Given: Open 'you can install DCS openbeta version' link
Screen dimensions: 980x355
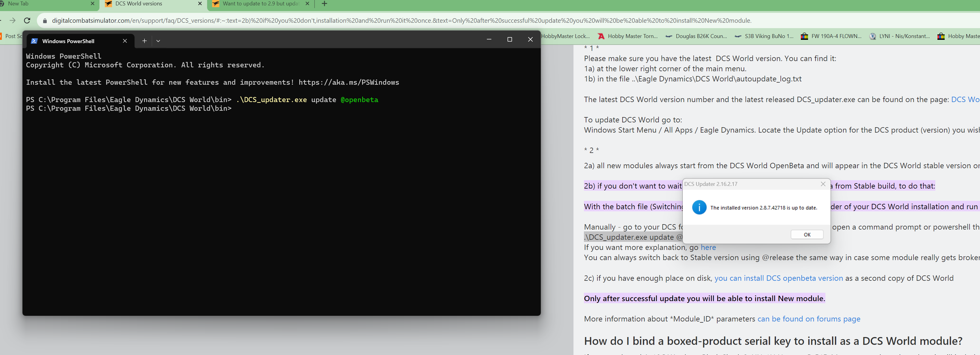Looking at the screenshot, I should point(778,278).
